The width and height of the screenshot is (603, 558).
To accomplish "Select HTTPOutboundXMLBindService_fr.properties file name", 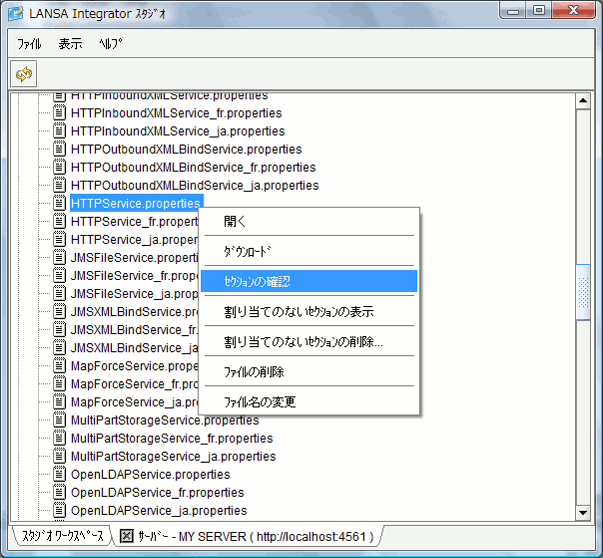I will tap(193, 167).
